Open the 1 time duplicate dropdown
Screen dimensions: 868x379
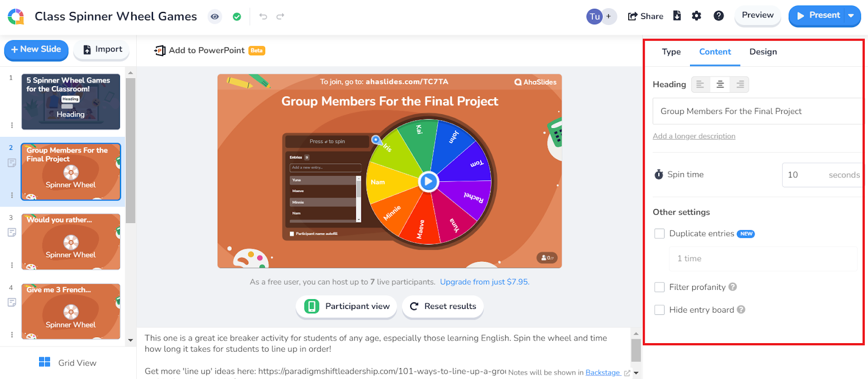763,258
